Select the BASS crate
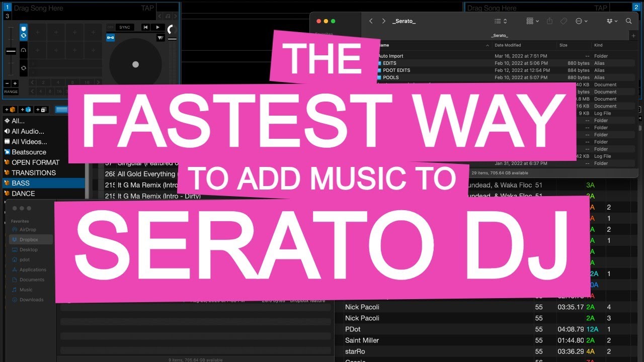 point(43,183)
